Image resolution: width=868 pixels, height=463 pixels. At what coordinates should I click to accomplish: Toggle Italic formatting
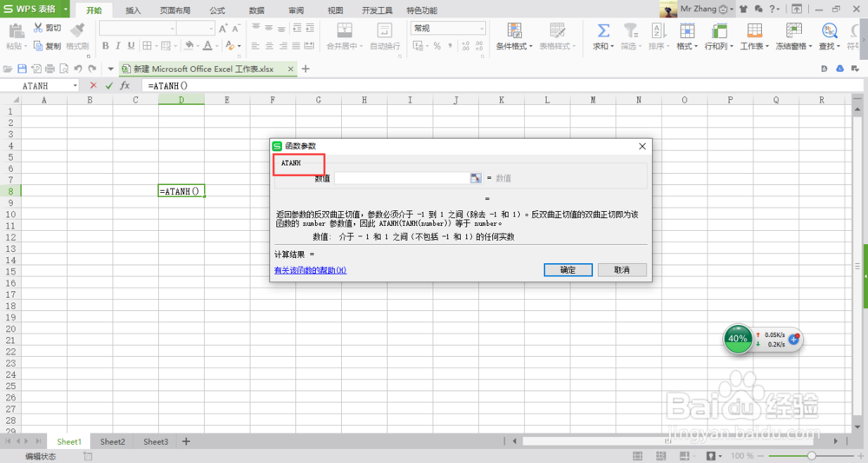[118, 45]
